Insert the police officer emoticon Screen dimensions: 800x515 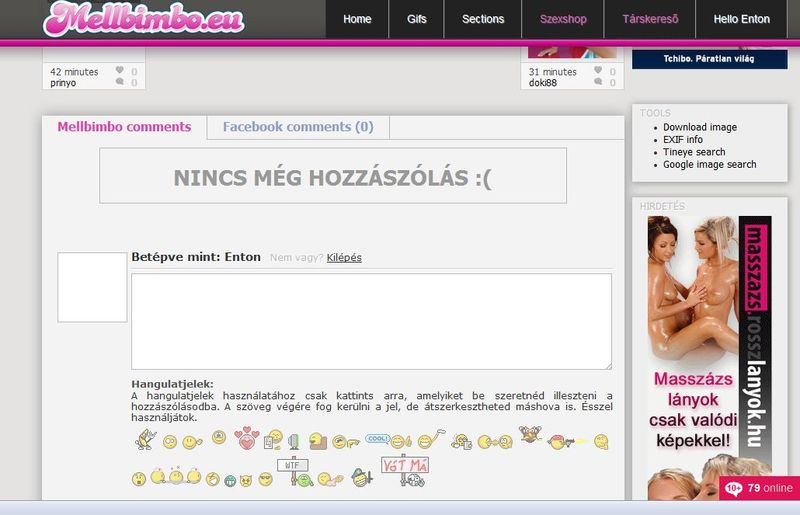click(x=362, y=477)
